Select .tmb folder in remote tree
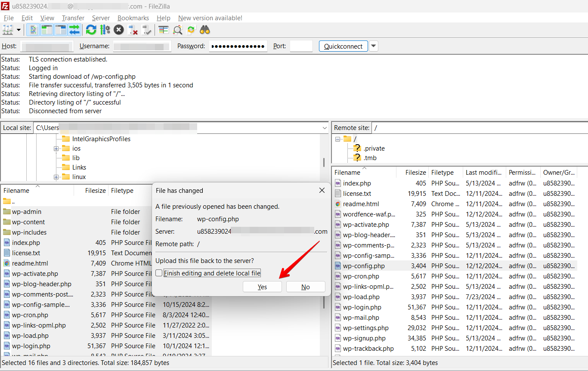 click(x=370, y=158)
